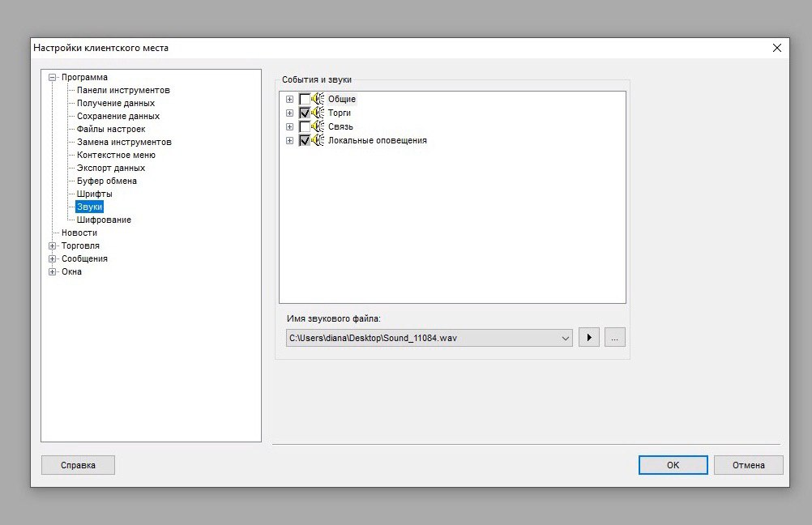Screen dimensions: 812x525
Task: Enable the Общие sounds checkbox
Action: point(305,99)
